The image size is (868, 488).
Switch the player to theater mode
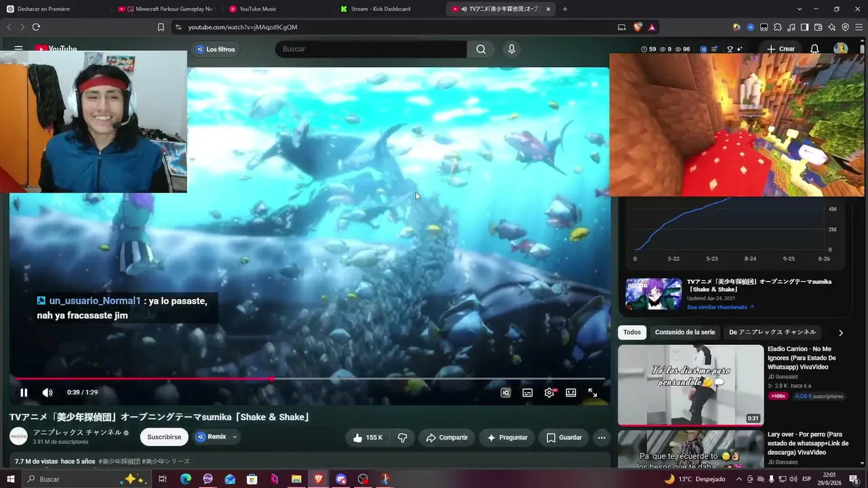point(571,392)
